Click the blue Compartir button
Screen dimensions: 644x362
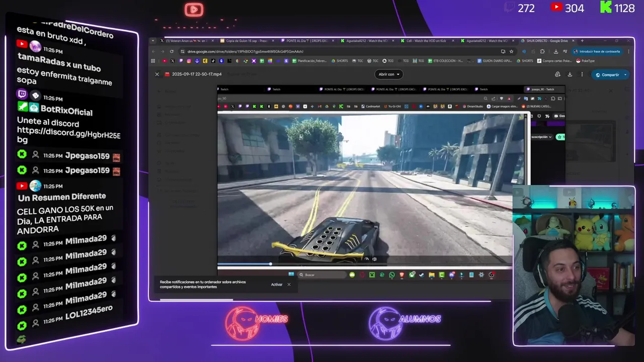click(x=607, y=75)
